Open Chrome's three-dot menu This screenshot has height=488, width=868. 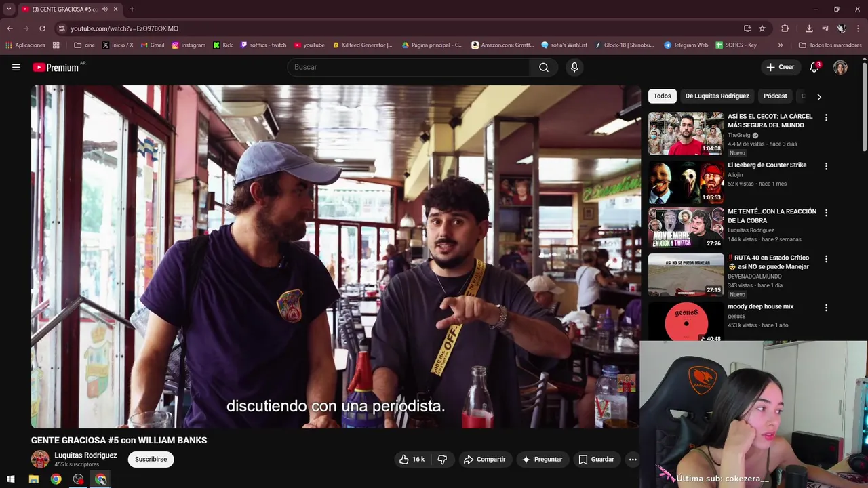pos(858,28)
